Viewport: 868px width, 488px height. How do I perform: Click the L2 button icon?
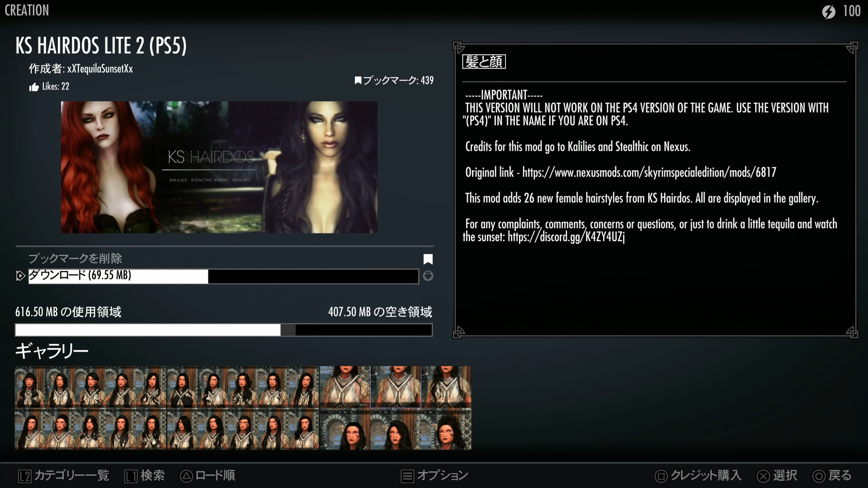point(25,476)
